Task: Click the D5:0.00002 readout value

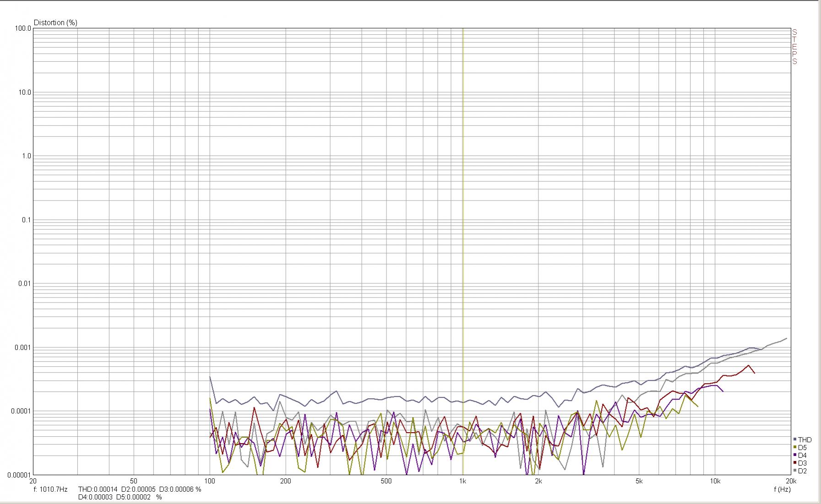Action: point(133,497)
